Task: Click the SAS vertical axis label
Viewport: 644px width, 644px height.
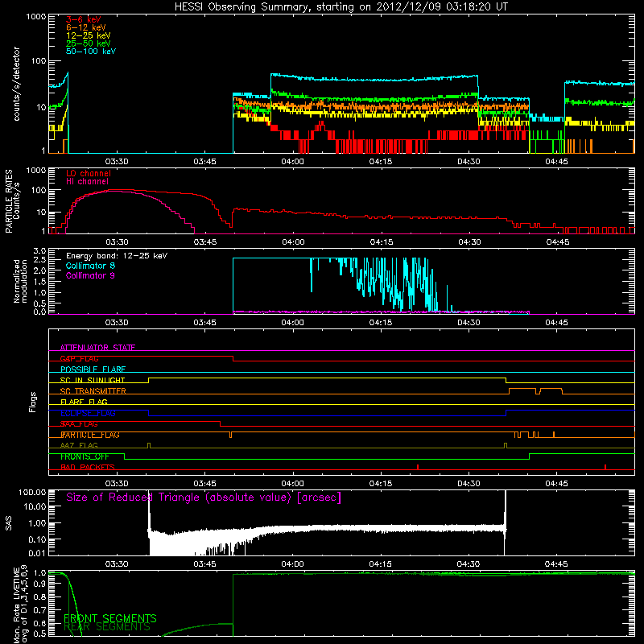Action: click(x=9, y=523)
